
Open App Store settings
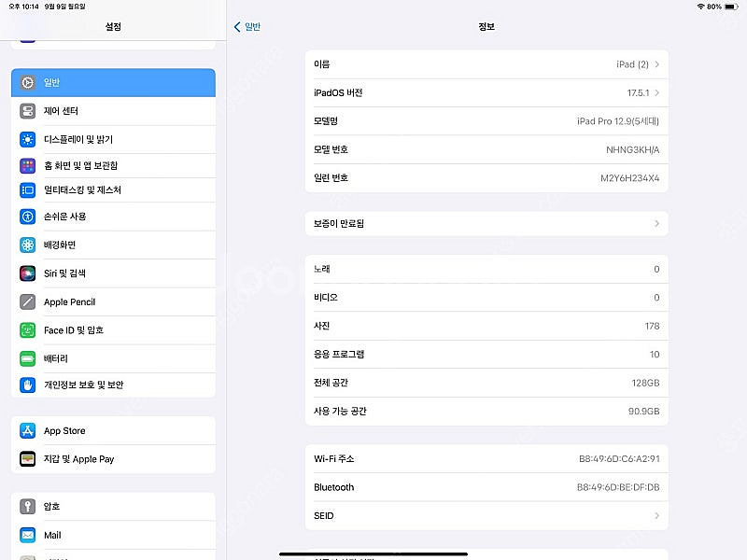113,430
